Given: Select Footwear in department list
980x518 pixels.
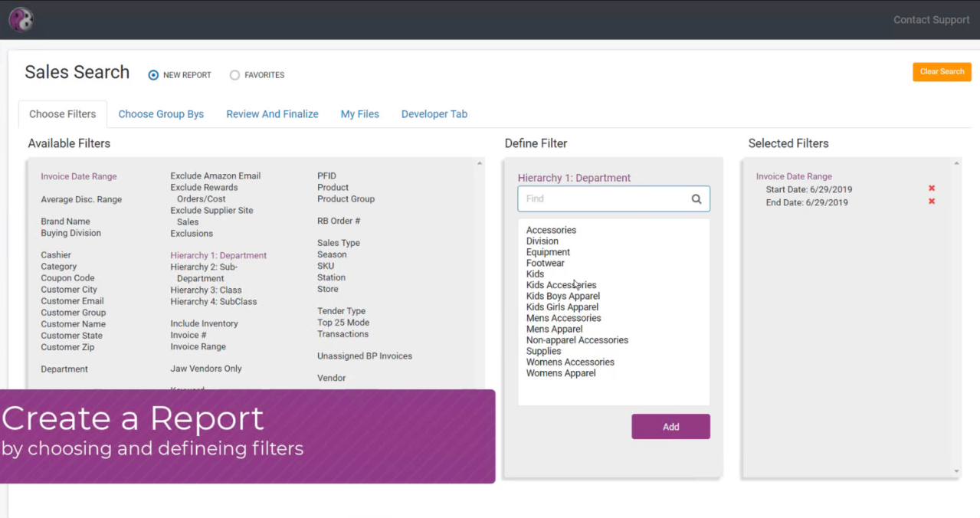Looking at the screenshot, I should [x=546, y=264].
